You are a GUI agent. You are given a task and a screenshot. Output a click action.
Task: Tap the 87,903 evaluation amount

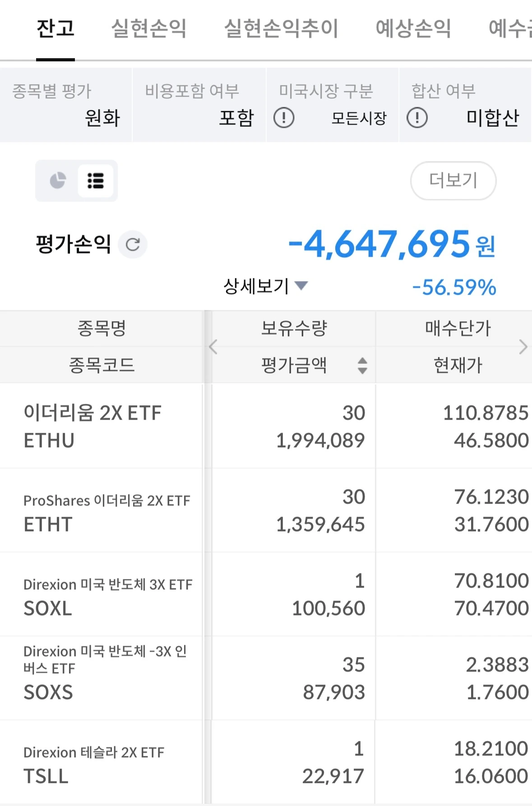pos(334,692)
